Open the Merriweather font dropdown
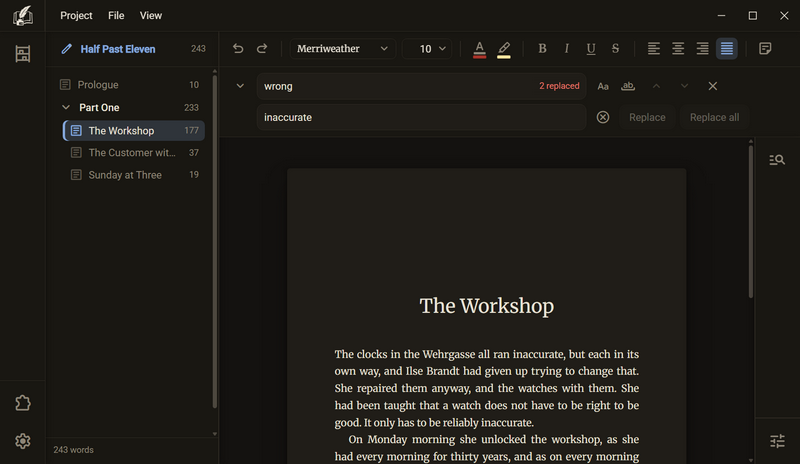The image size is (800, 464). click(342, 48)
